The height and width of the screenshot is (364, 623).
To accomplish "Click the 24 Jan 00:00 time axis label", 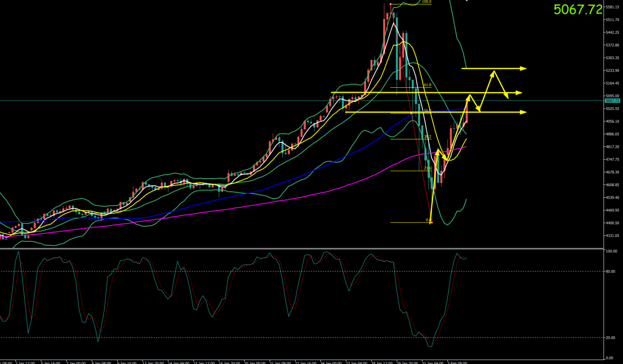I will pyautogui.click(x=331, y=363).
